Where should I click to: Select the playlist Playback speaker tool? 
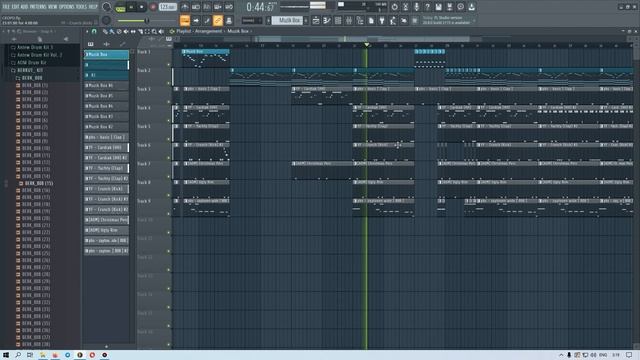[x=161, y=31]
